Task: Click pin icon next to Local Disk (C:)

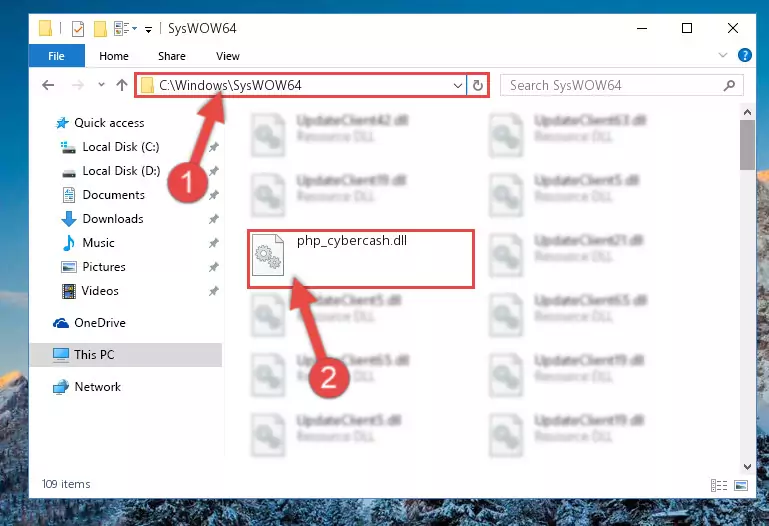Action: click(x=213, y=147)
